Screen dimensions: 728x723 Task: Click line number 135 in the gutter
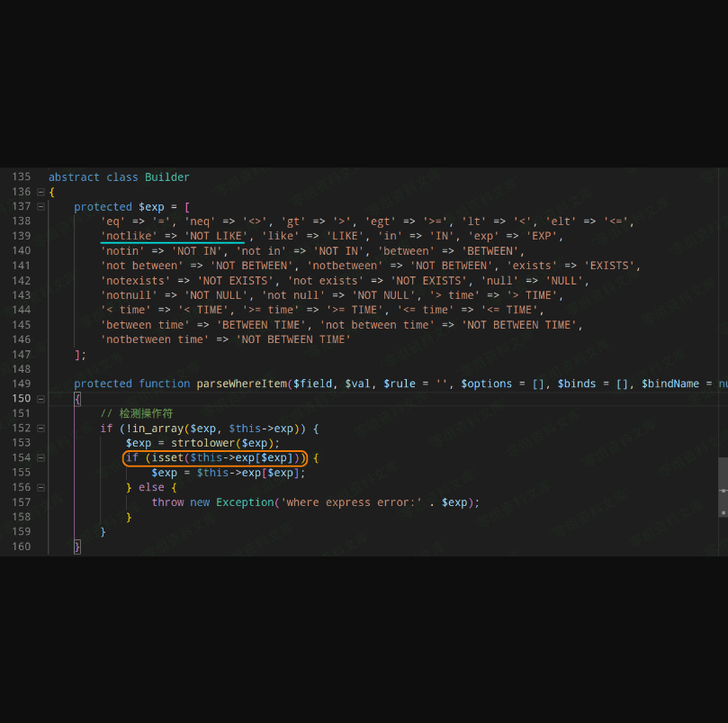[21, 177]
